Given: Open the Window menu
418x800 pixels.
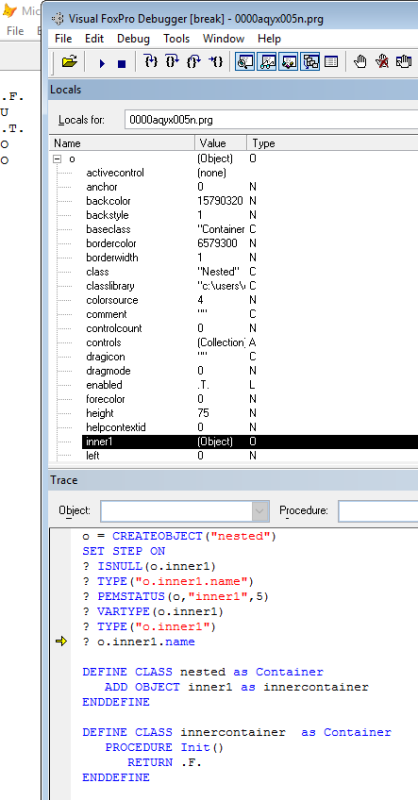Looking at the screenshot, I should point(224,39).
